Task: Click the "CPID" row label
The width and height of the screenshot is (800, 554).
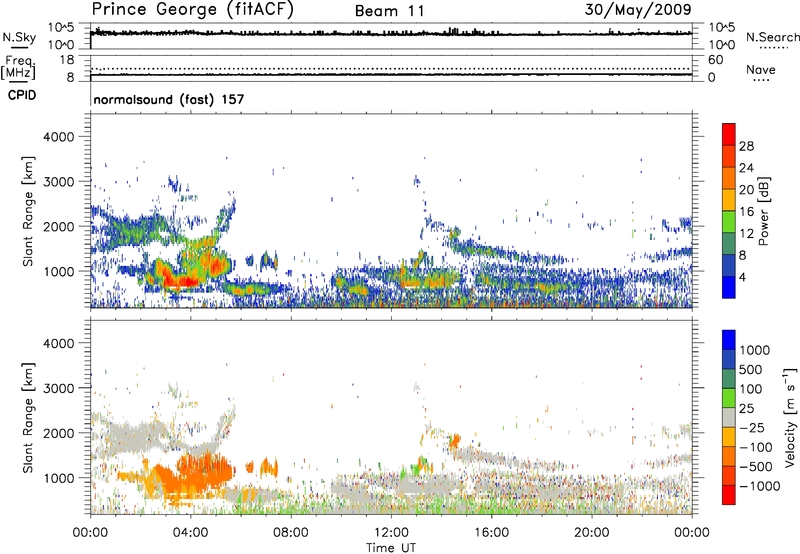Action: (x=22, y=95)
